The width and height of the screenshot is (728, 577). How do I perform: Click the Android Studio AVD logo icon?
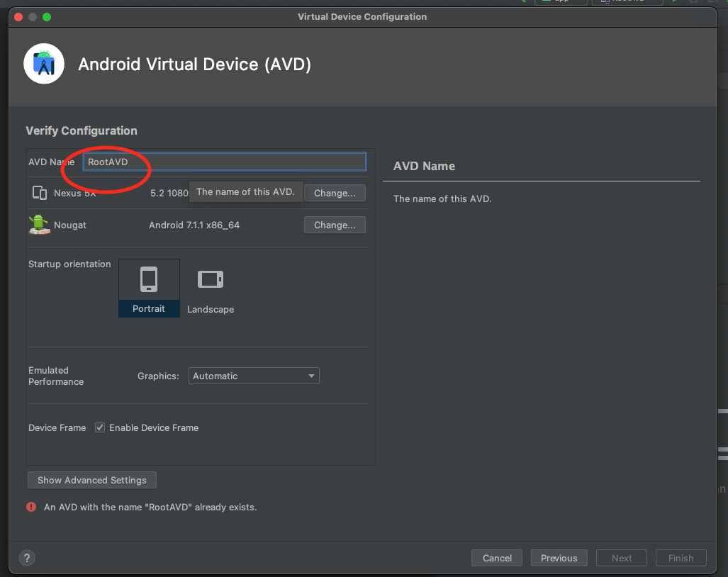click(44, 64)
